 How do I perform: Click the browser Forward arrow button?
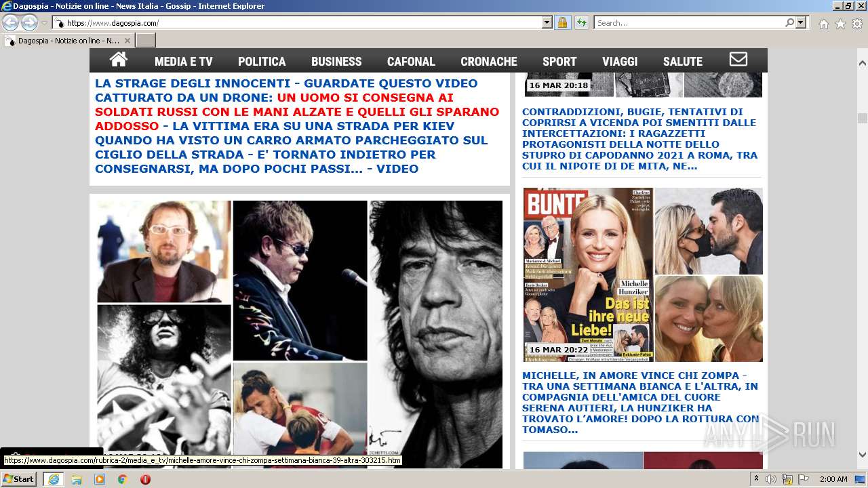click(x=29, y=23)
